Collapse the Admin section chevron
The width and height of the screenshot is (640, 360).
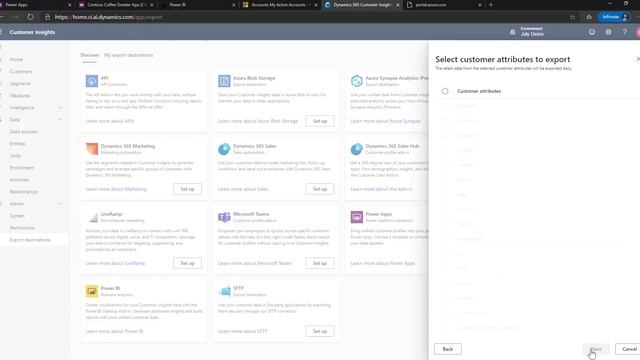coord(60,204)
